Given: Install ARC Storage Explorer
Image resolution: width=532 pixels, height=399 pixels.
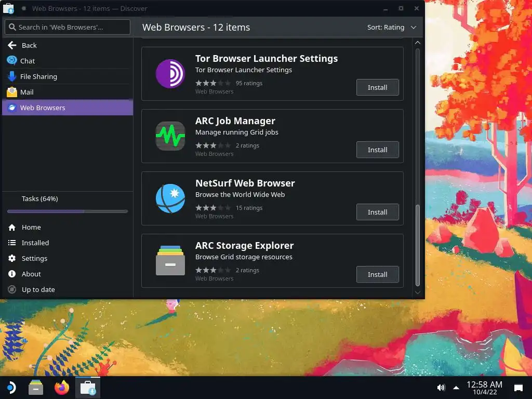Looking at the screenshot, I should pos(377,274).
